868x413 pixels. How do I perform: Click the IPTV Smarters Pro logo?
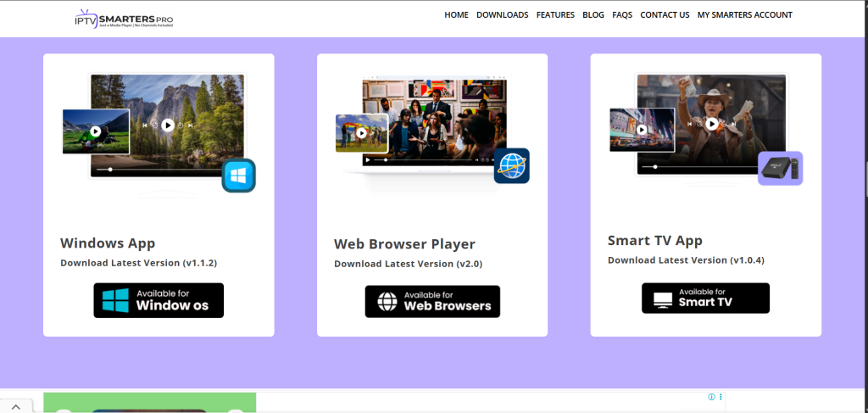(124, 17)
